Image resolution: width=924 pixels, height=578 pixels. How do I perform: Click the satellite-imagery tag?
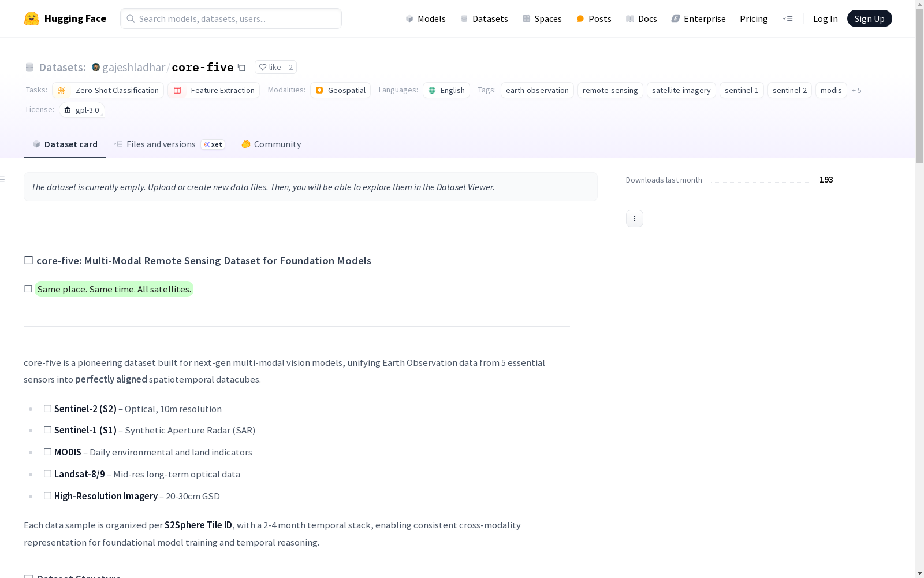pos(681,90)
